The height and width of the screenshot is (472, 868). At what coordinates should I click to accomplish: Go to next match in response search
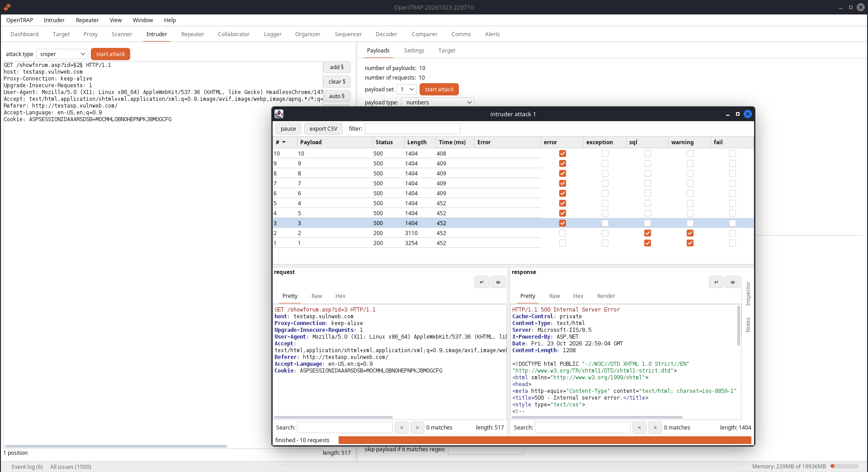[x=655, y=427]
